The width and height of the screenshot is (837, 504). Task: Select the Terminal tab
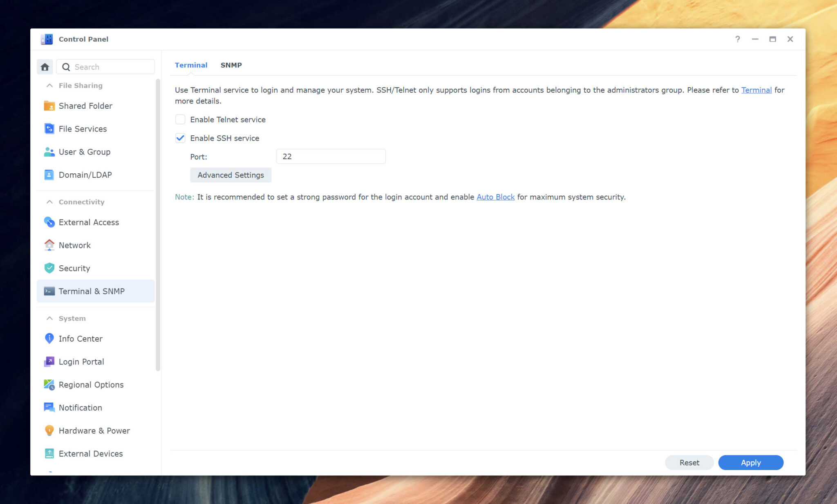pyautogui.click(x=191, y=65)
